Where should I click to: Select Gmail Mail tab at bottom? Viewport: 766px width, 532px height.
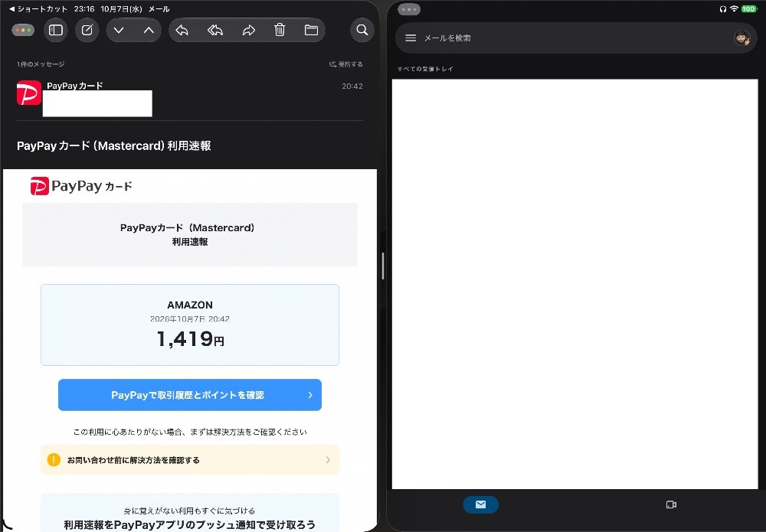481,504
